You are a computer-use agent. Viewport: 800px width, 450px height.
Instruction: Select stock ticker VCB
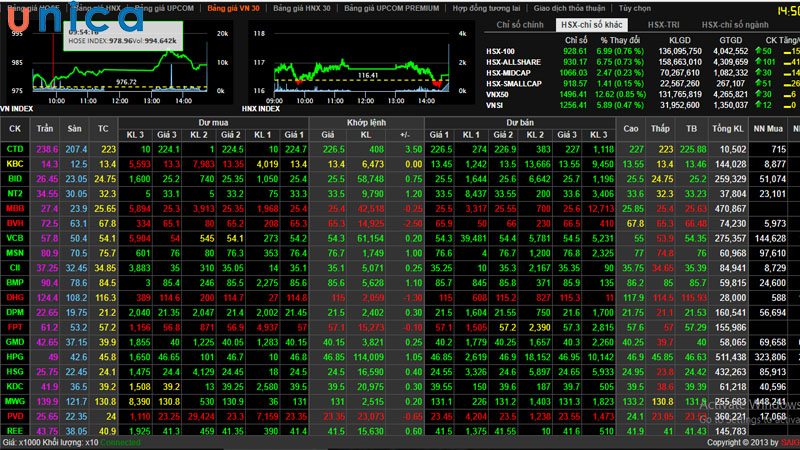click(15, 239)
